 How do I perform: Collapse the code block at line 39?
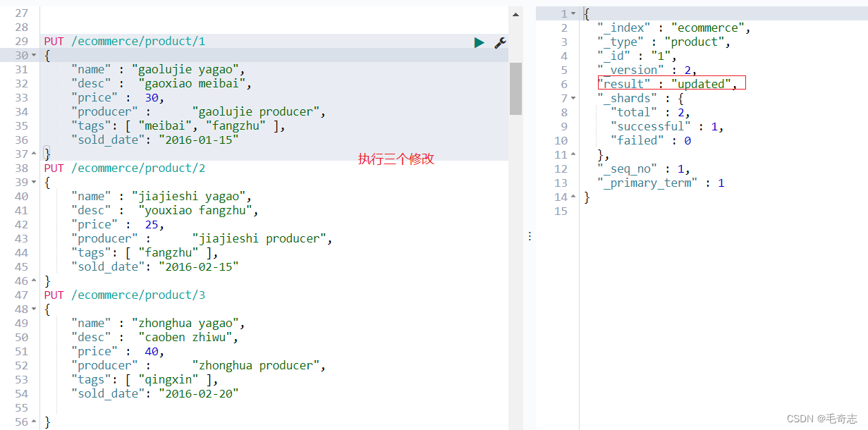(34, 183)
